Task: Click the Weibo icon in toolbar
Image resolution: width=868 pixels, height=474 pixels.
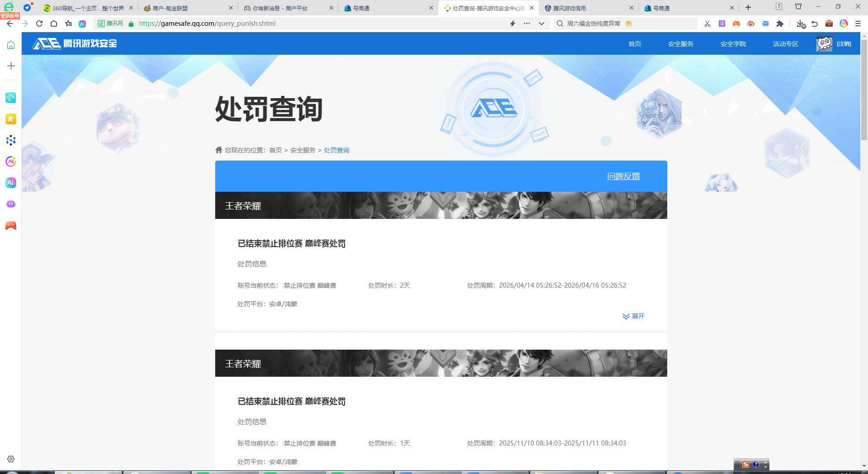Action: click(x=751, y=24)
